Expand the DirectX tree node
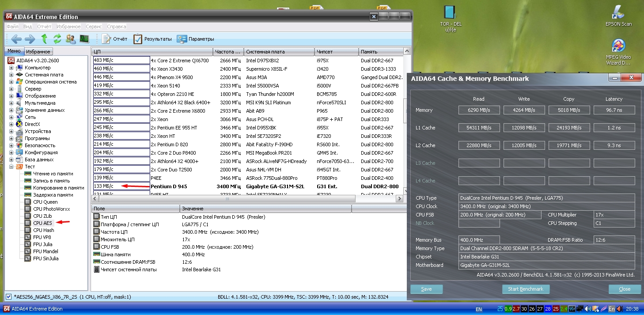 [11, 124]
